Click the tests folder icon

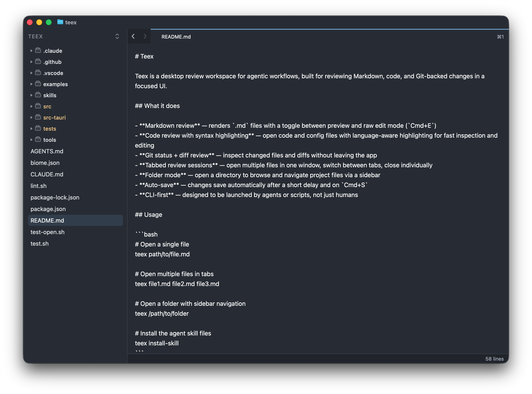point(38,128)
